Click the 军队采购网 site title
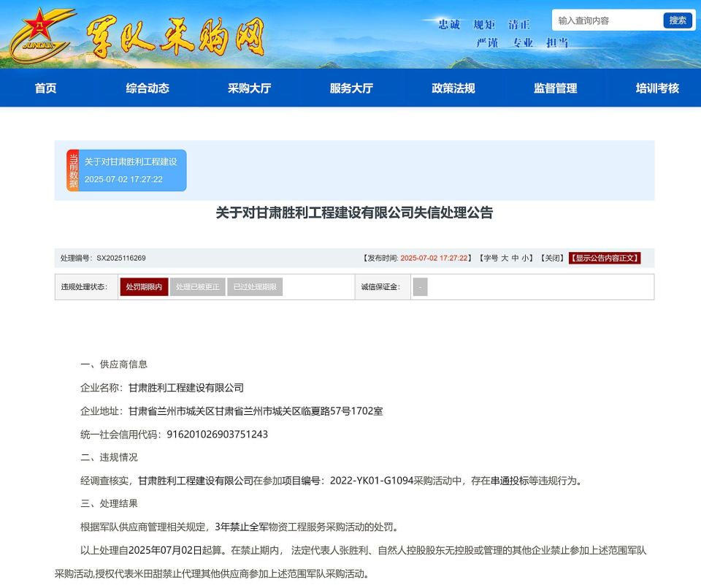 (x=175, y=37)
